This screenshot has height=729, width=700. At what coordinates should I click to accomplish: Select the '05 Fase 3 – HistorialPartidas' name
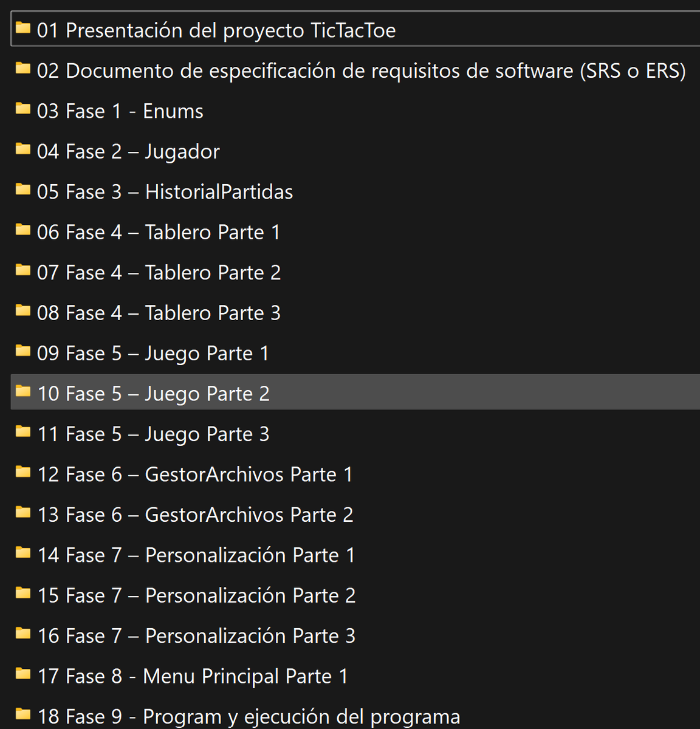click(x=165, y=192)
